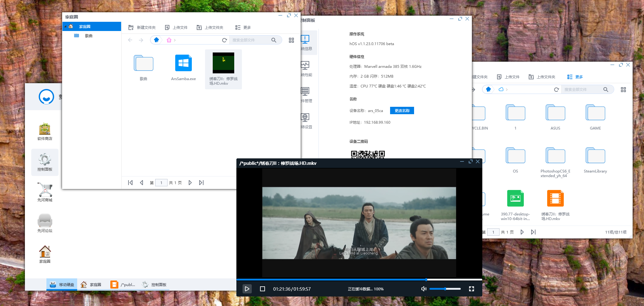
Task: Refresh the 移动硬盘 file list
Action: coord(556,90)
